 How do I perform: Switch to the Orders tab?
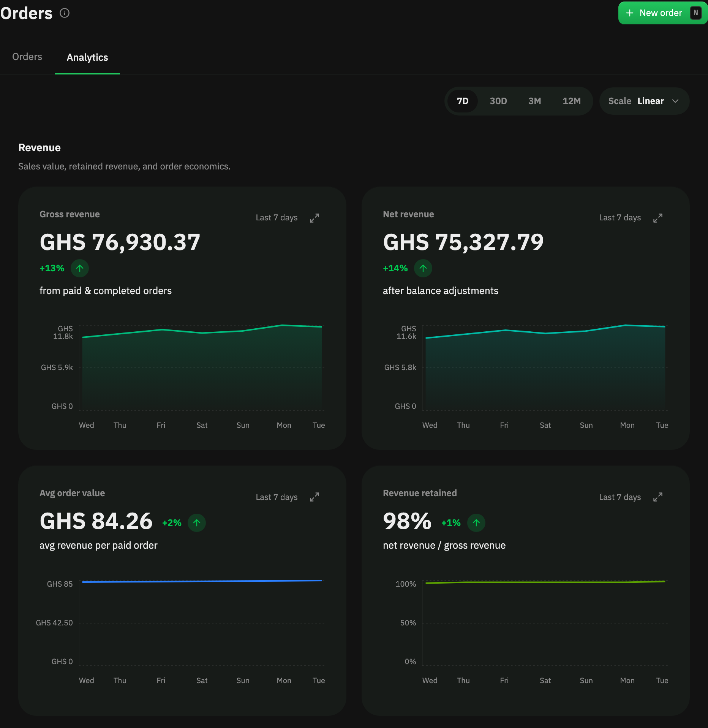(27, 57)
